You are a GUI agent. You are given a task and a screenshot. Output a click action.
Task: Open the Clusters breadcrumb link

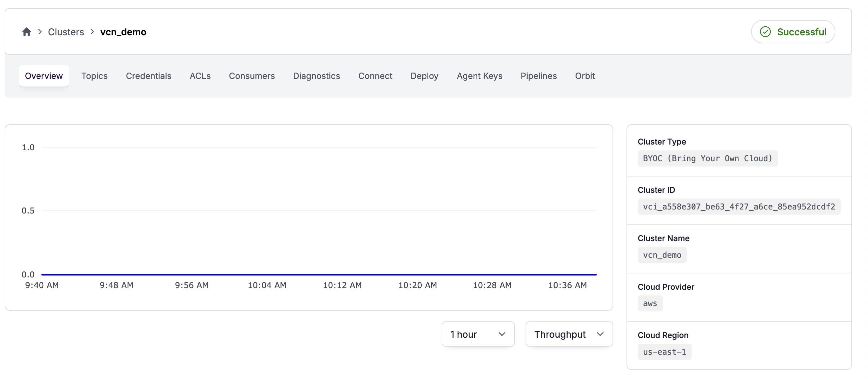pos(66,32)
